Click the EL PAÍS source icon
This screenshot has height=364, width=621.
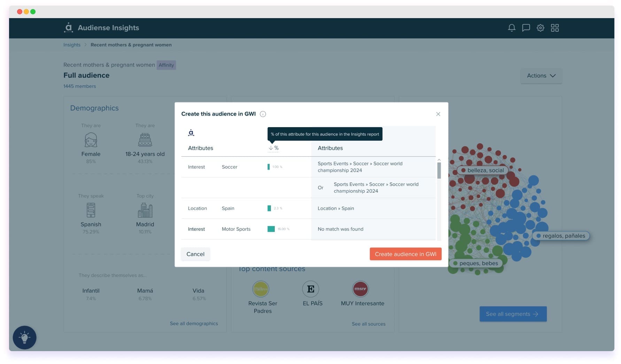[x=310, y=289]
